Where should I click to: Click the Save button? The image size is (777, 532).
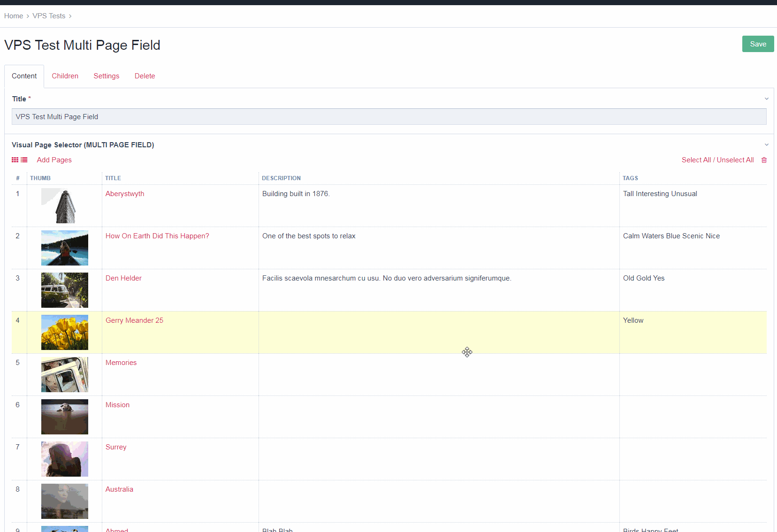757,44
